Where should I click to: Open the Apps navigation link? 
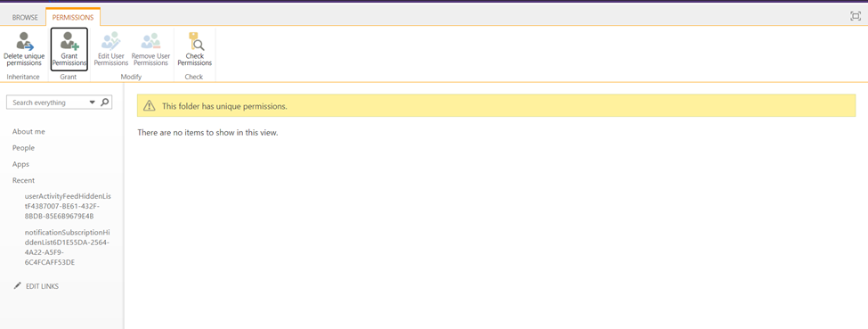[20, 164]
